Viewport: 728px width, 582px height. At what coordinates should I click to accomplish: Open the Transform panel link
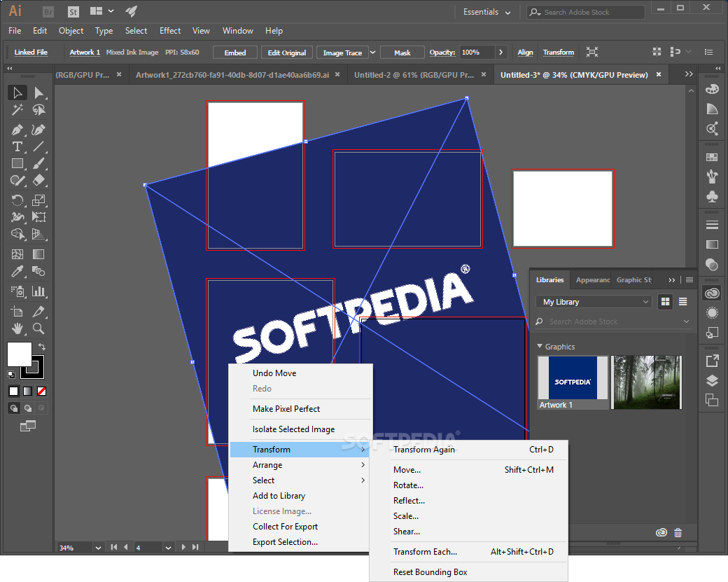pyautogui.click(x=559, y=53)
